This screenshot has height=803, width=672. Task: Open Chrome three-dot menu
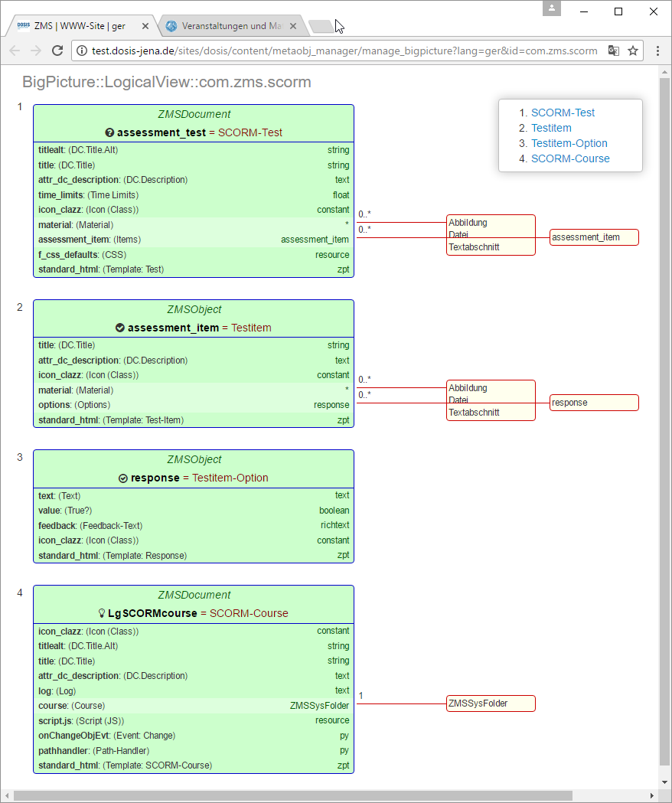pyautogui.click(x=657, y=51)
